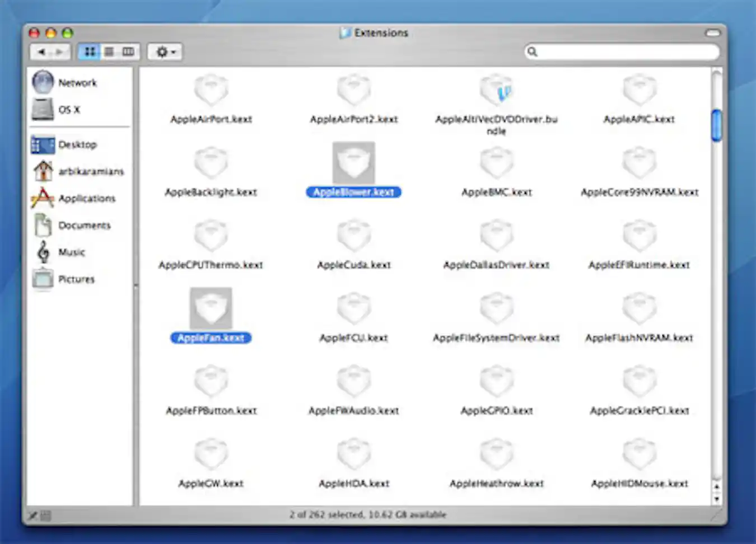This screenshot has width=756, height=544.
Task: Type in the search field
Action: [x=622, y=51]
